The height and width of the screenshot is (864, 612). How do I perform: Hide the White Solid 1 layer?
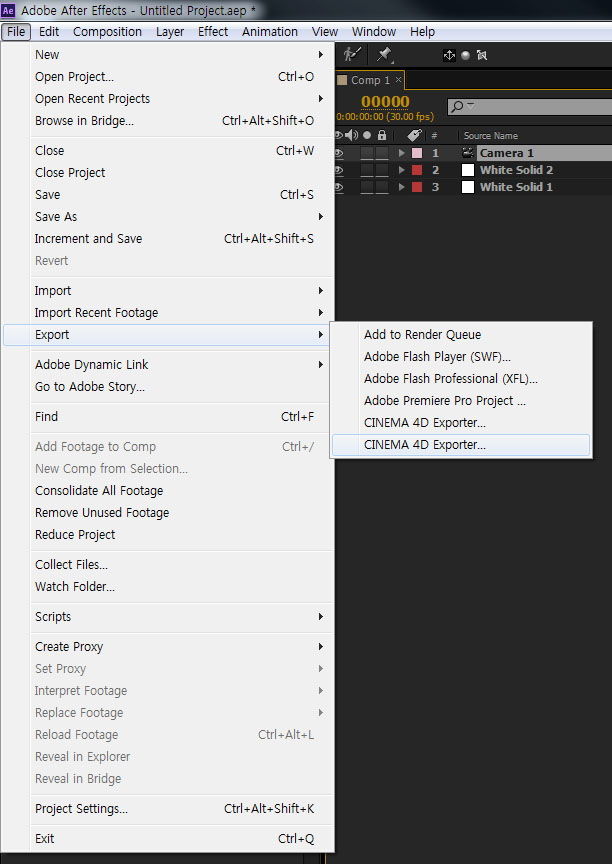coord(339,187)
